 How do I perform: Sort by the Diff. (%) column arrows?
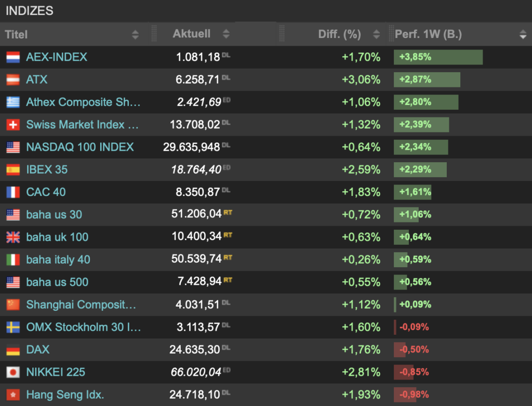coord(376,34)
